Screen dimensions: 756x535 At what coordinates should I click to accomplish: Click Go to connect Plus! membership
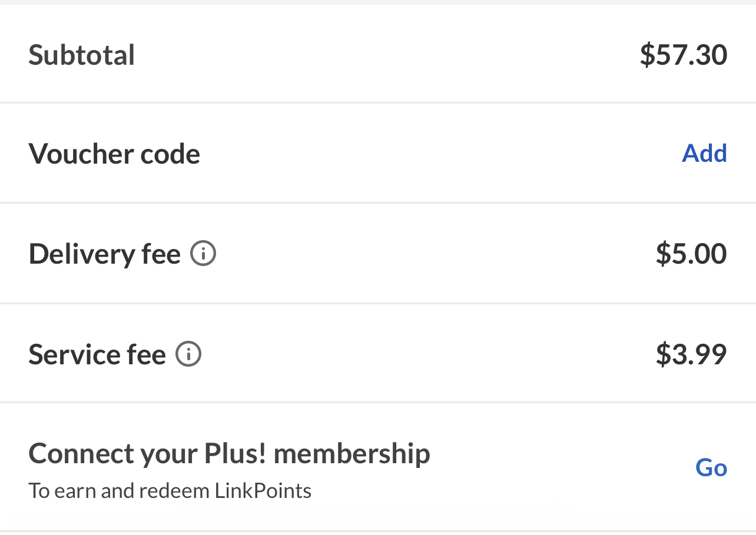[711, 467]
